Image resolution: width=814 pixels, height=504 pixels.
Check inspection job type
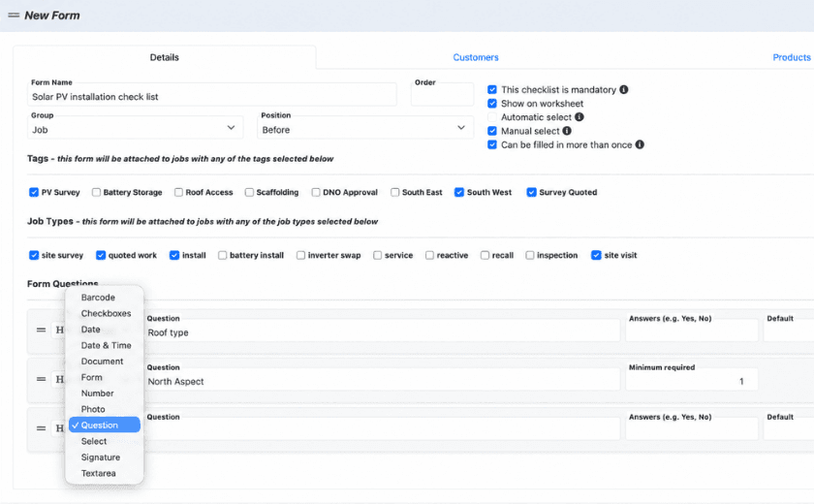point(529,255)
